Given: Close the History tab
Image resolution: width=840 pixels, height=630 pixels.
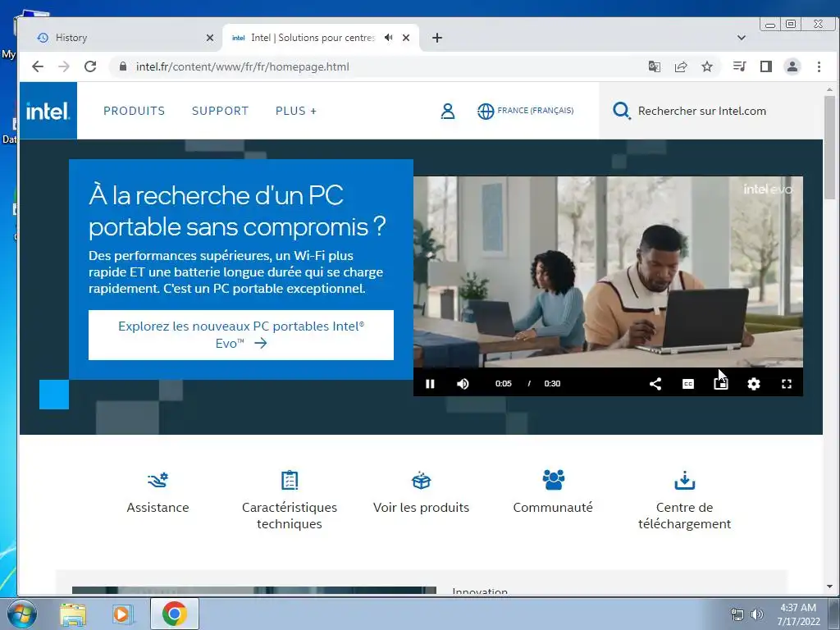Looking at the screenshot, I should click(210, 38).
